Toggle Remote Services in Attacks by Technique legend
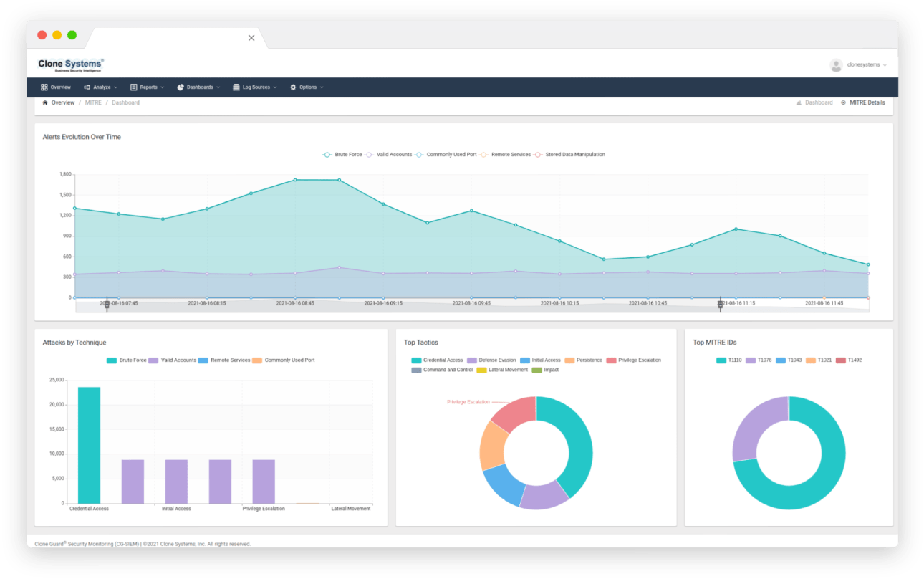 (224, 360)
